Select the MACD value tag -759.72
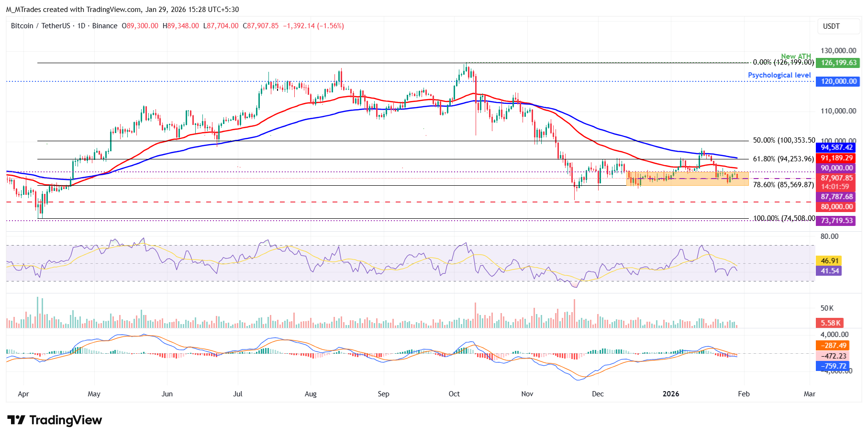 click(x=832, y=366)
